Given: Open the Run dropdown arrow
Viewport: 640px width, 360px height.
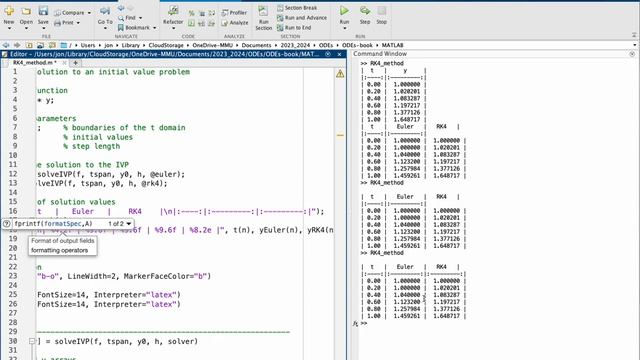Looking at the screenshot, I should [344, 28].
